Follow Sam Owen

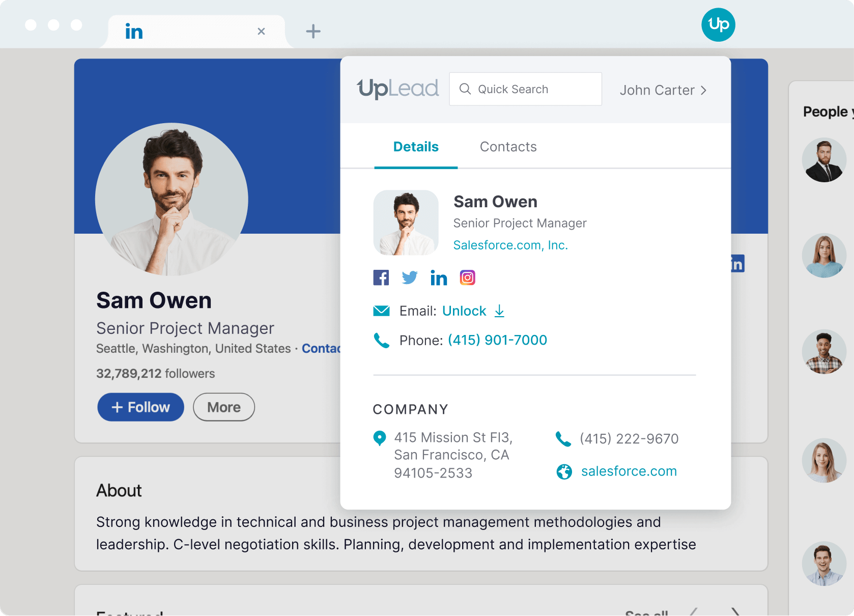(x=140, y=407)
